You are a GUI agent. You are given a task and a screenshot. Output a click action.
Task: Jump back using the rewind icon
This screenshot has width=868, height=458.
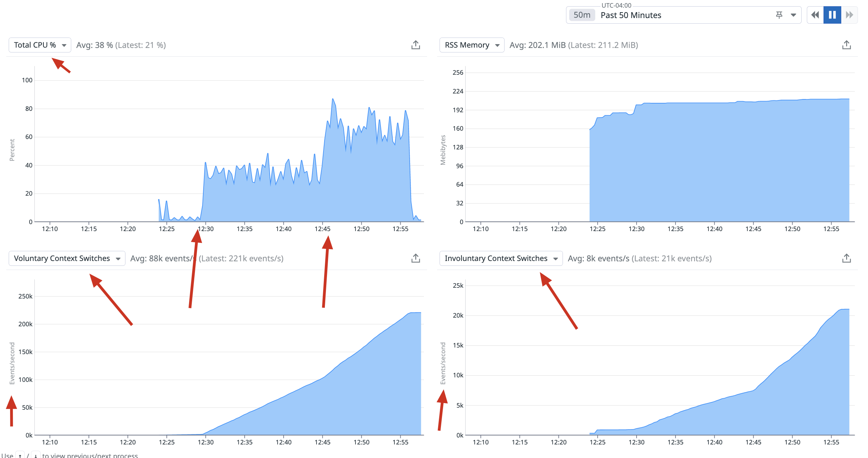click(x=816, y=15)
